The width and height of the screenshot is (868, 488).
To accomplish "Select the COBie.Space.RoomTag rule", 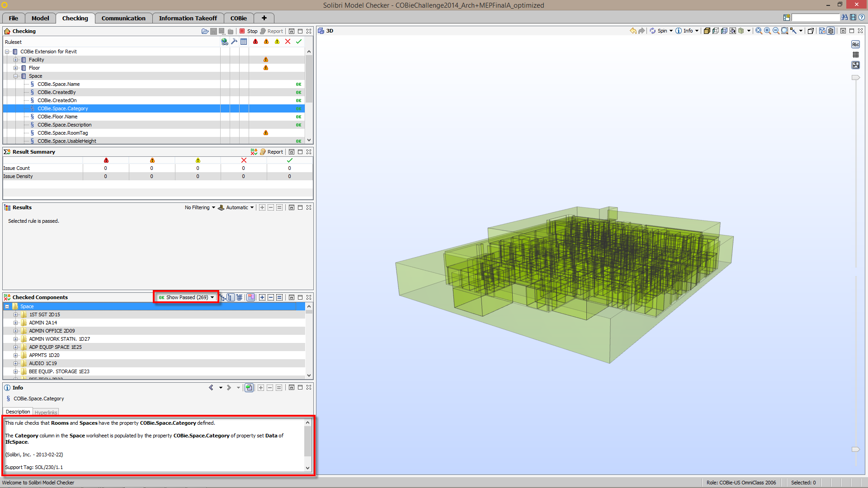I will [63, 133].
